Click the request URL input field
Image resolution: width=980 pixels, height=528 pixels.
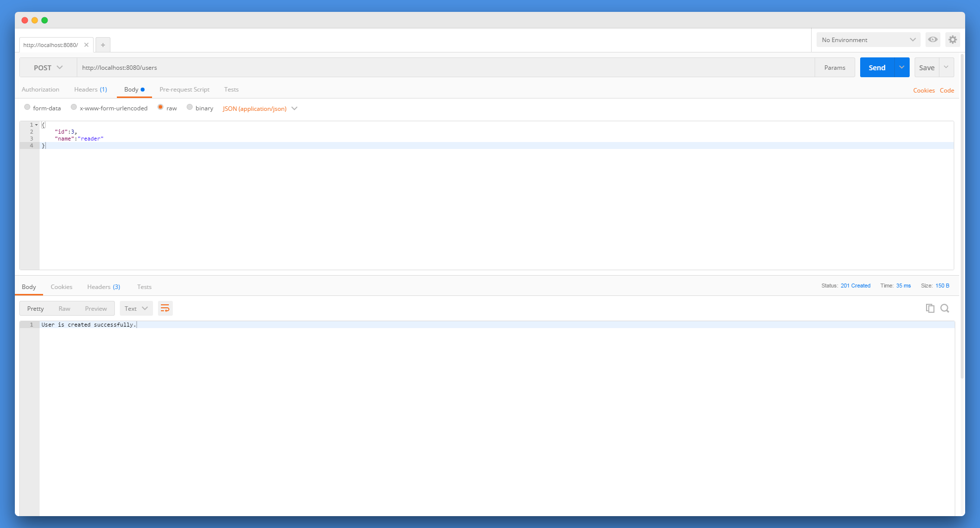[446, 68]
